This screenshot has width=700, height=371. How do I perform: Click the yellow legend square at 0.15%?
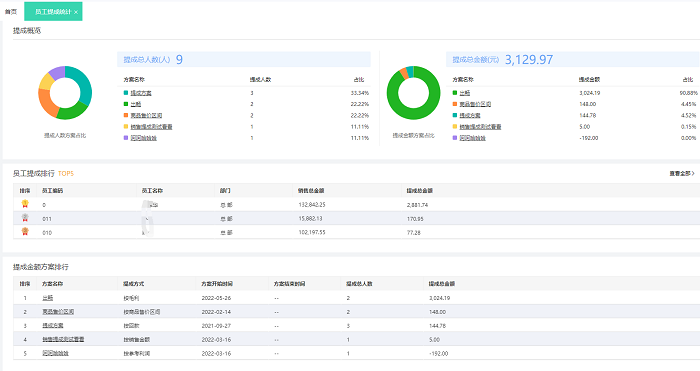point(455,127)
